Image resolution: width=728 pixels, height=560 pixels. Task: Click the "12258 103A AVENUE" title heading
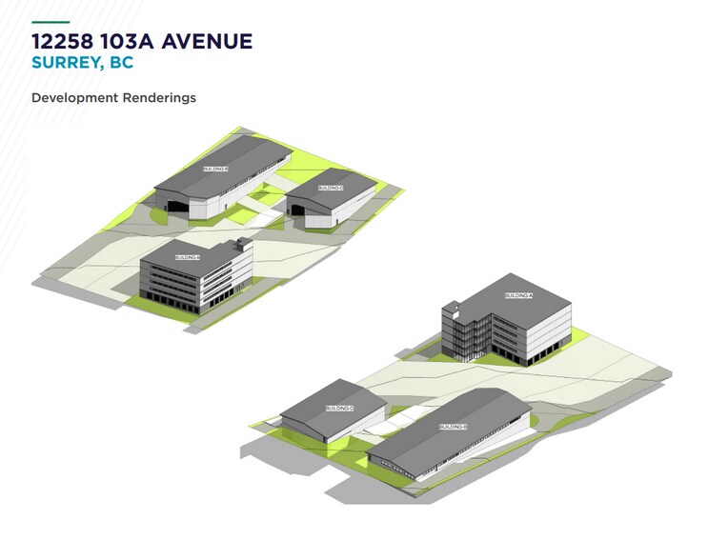[x=142, y=42]
